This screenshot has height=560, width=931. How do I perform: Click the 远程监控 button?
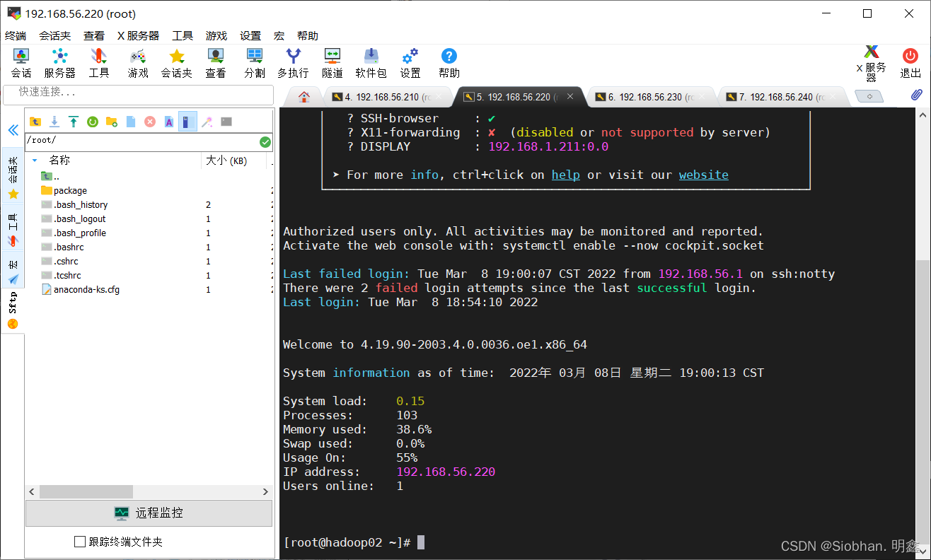click(x=149, y=513)
